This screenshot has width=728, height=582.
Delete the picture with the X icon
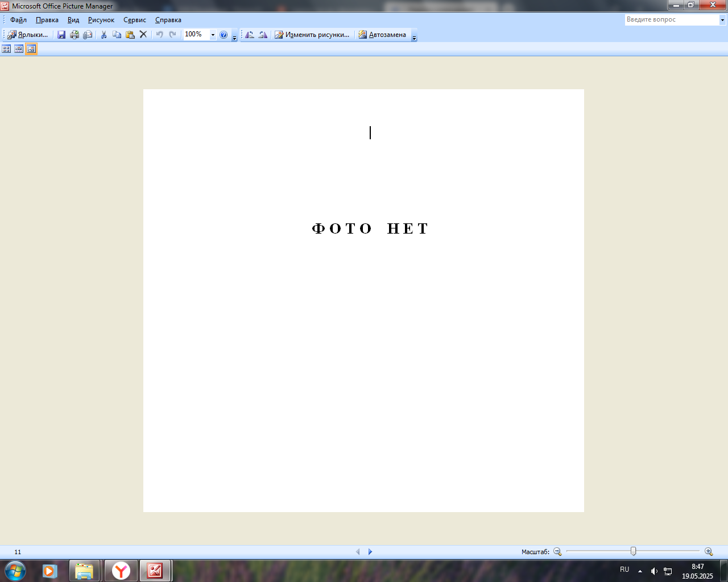coord(143,35)
